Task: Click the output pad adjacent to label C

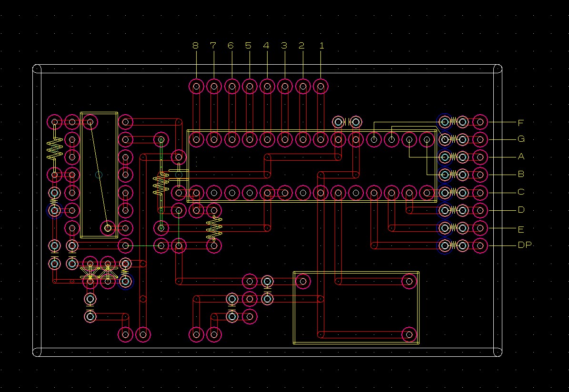Action: (x=480, y=193)
